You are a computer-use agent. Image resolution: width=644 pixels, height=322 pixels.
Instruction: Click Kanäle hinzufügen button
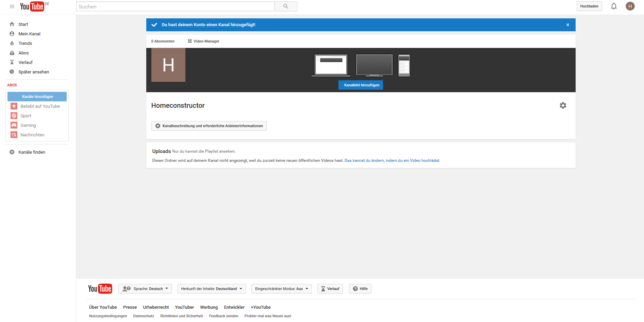pos(37,97)
